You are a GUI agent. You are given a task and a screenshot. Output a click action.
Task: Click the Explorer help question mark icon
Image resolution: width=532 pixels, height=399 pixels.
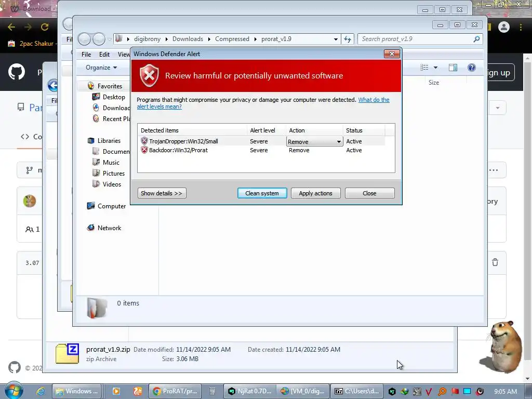coord(472,68)
